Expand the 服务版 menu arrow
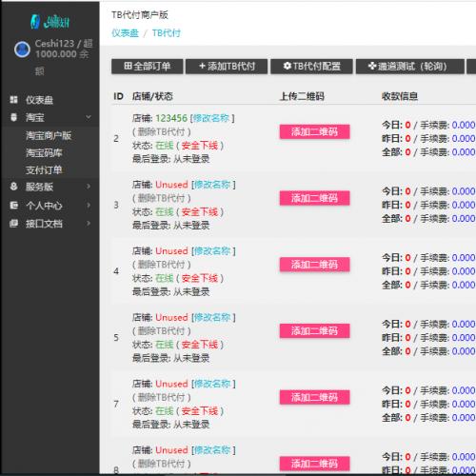The image size is (476, 476). tap(89, 187)
